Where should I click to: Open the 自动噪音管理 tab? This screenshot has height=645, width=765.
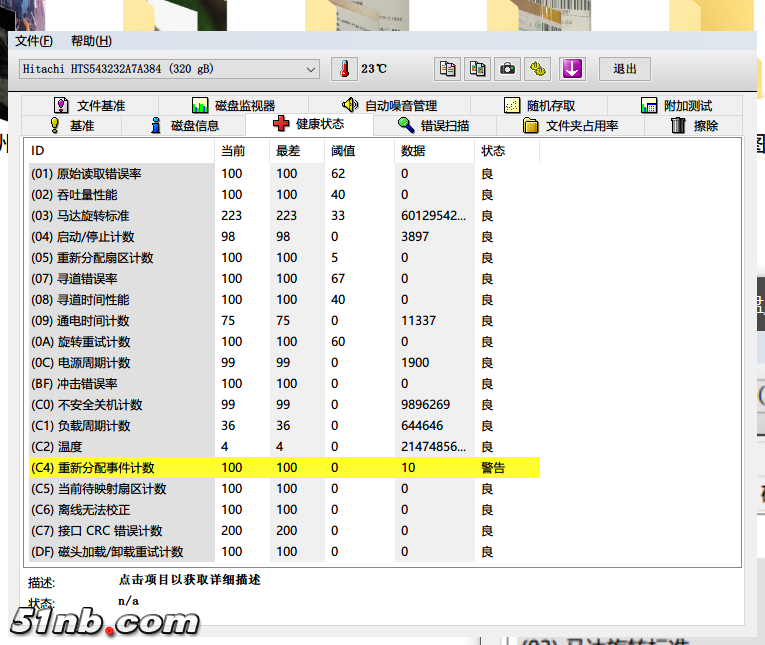point(388,105)
